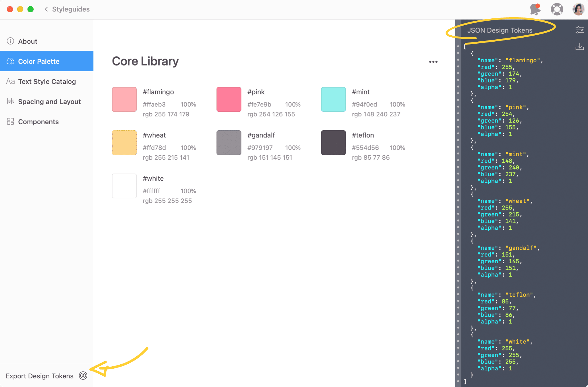Click Export Design Tokens
Screen dimensions: 588x387
(40, 376)
